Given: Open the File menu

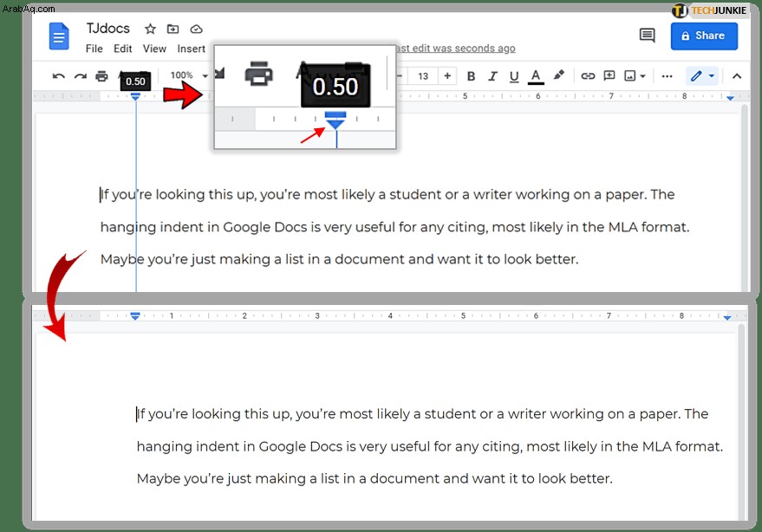Looking at the screenshot, I should tap(94, 49).
